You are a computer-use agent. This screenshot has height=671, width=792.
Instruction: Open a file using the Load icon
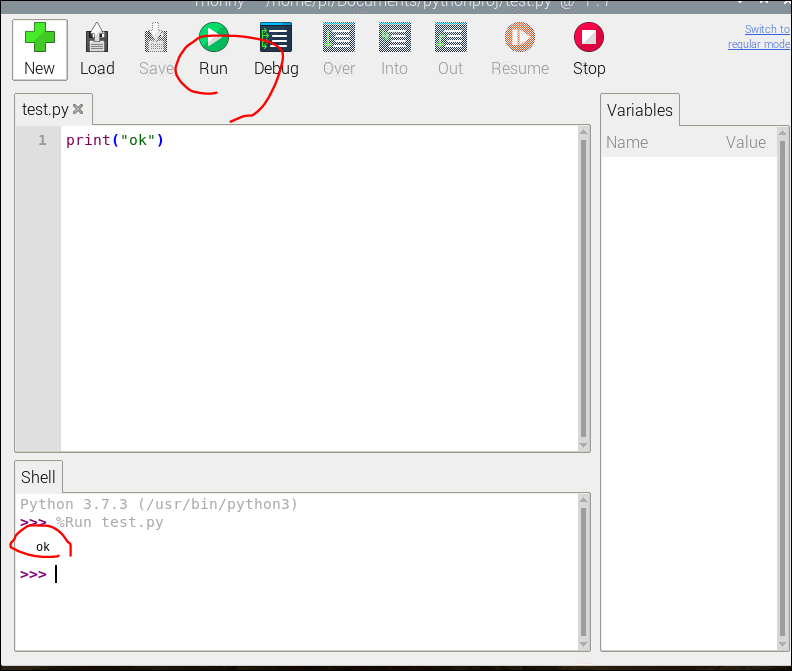click(97, 38)
